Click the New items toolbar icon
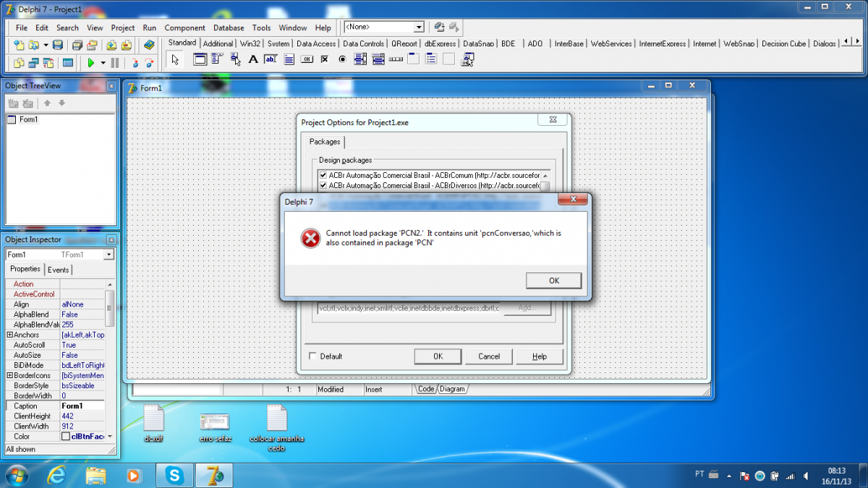This screenshot has width=868, height=488. click(x=19, y=45)
